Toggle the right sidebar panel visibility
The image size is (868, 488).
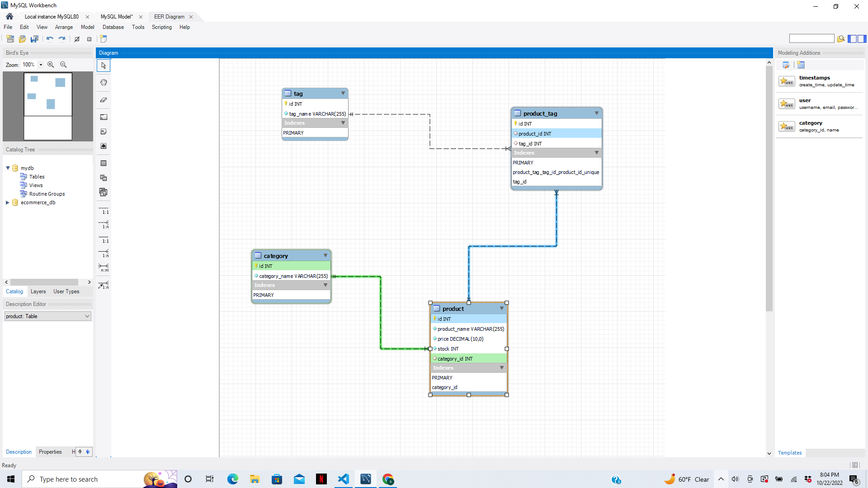click(x=862, y=39)
